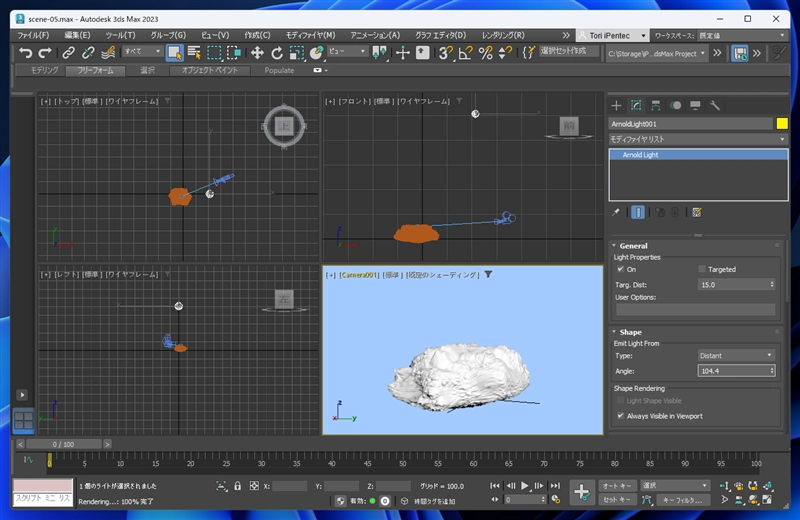Open the project path dropdown
The height and width of the screenshot is (520, 800).
click(x=657, y=53)
